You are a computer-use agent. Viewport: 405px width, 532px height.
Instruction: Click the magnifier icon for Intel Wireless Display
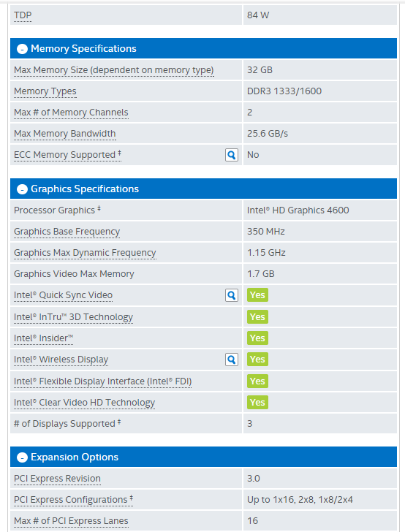[232, 360]
